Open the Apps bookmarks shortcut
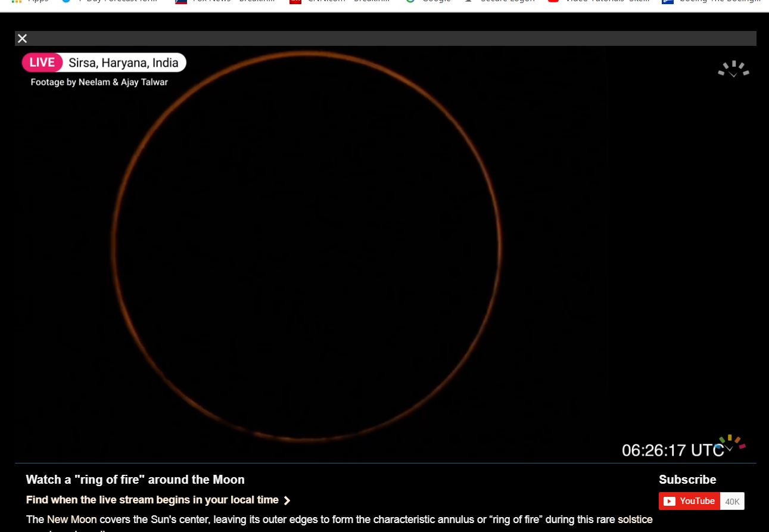Screen dimensions: 769x532 (30, 2)
